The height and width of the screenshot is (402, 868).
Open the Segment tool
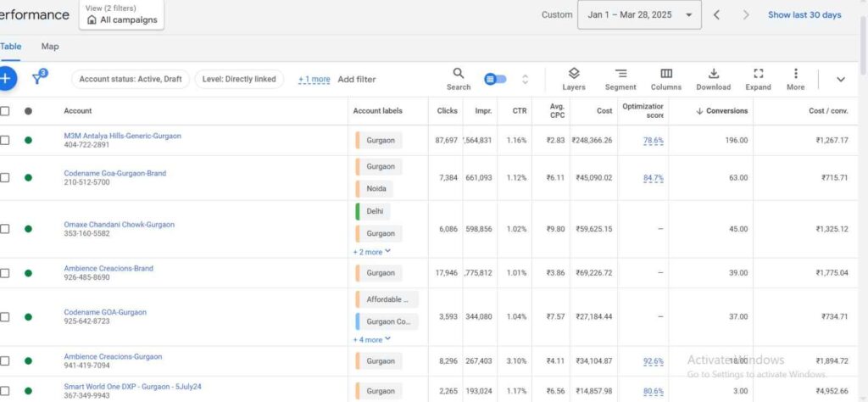tap(620, 79)
